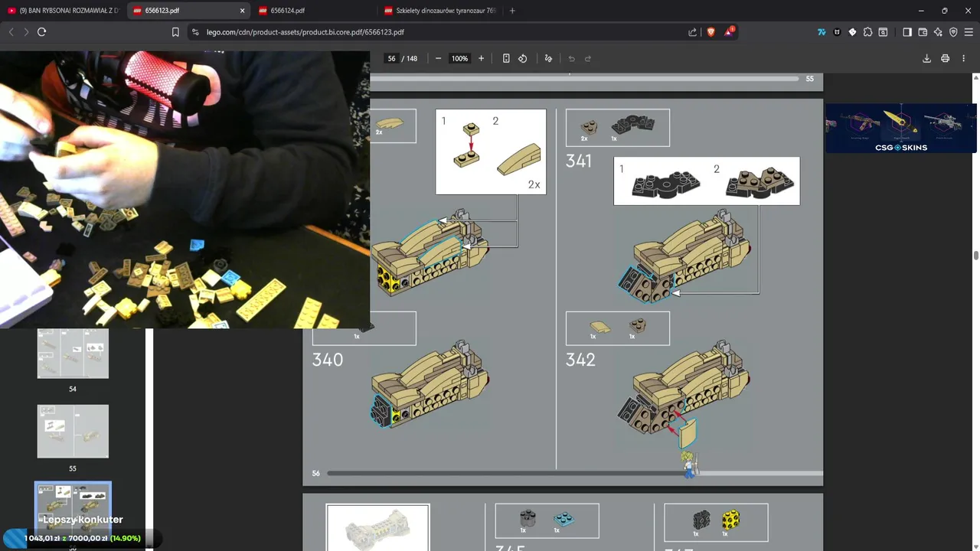The image size is (980, 551).
Task: Reload the current page
Action: coord(41,32)
